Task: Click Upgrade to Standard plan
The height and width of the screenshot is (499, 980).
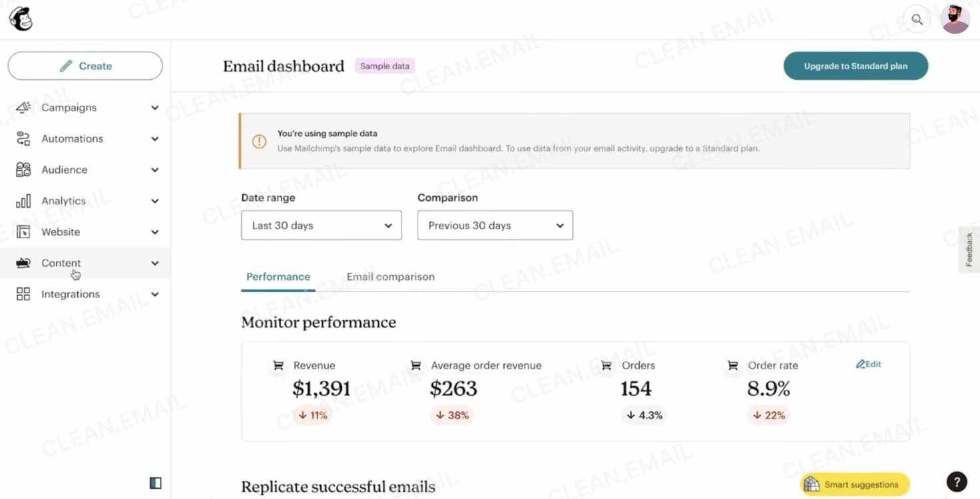Action: (x=855, y=66)
